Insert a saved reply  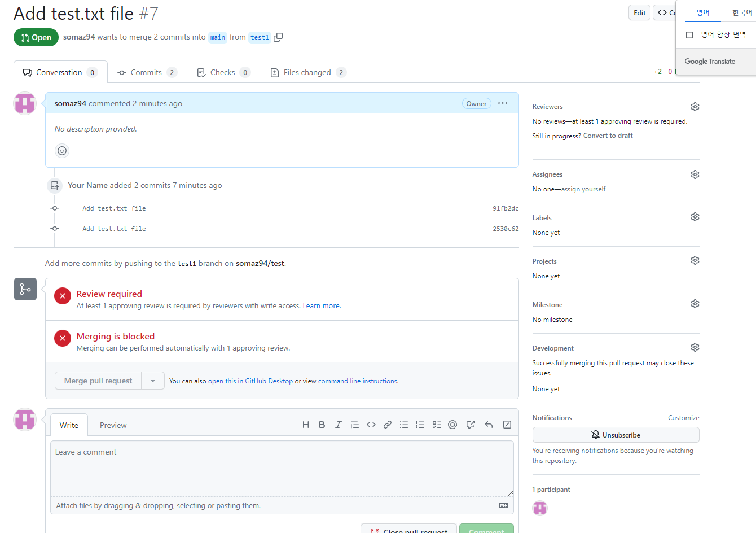(x=489, y=425)
